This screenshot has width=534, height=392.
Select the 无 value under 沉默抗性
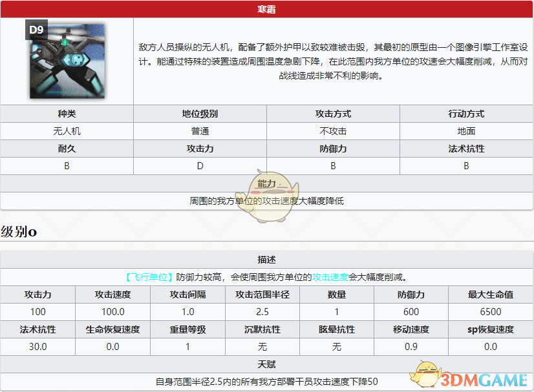pos(262,347)
